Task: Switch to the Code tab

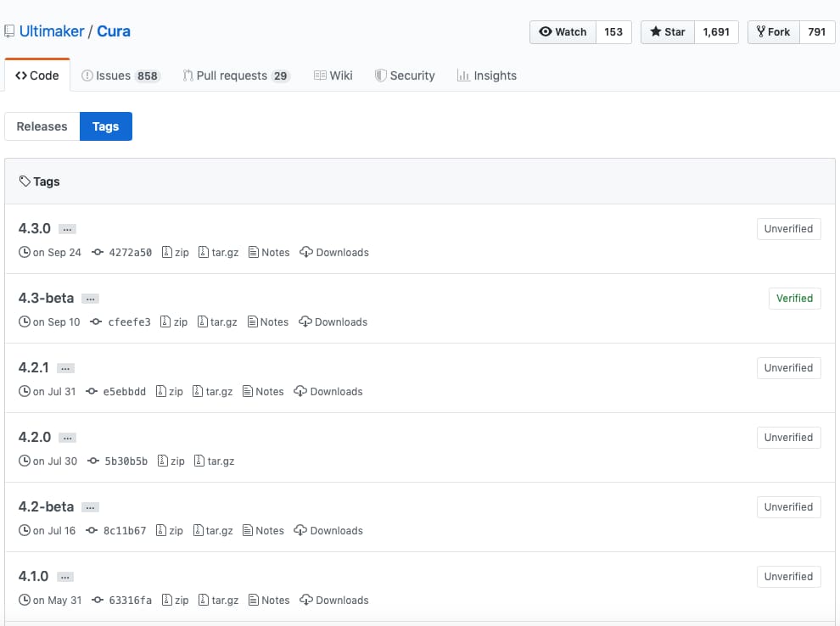Action: pyautogui.click(x=37, y=75)
